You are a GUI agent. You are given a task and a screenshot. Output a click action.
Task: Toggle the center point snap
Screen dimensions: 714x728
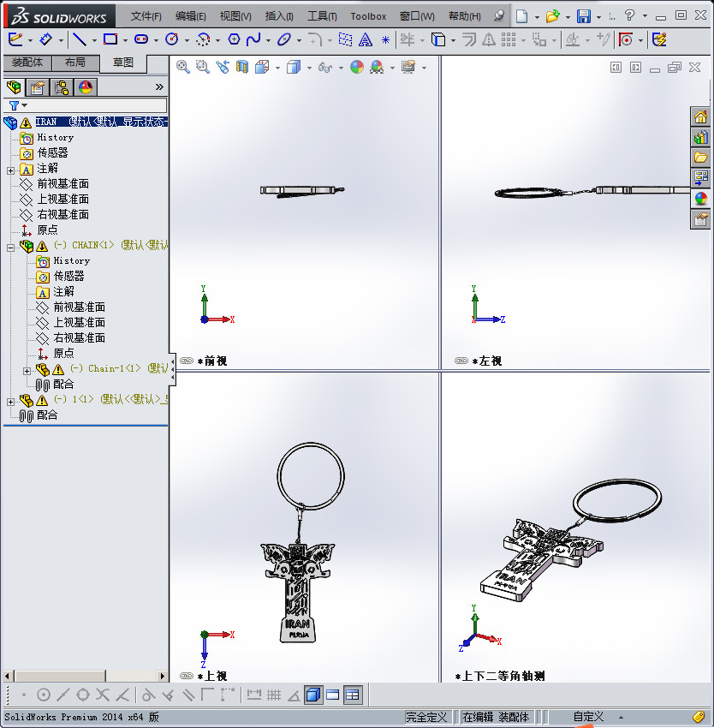(x=43, y=695)
